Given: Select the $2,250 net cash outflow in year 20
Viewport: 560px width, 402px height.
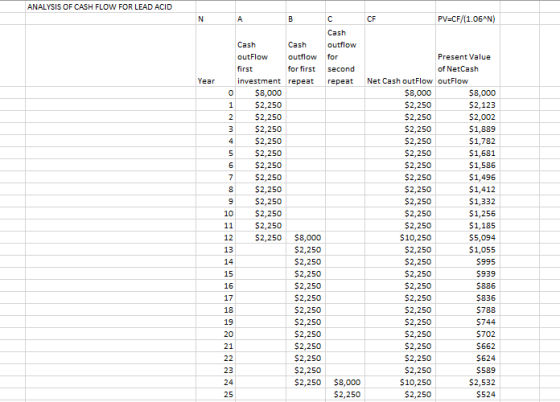Looking at the screenshot, I should coord(400,334).
